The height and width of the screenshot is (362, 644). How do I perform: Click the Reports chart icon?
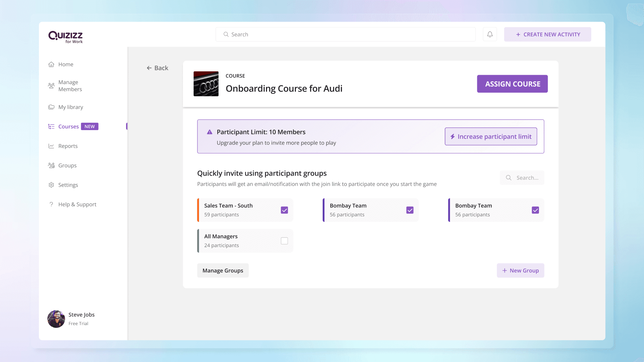pos(51,146)
